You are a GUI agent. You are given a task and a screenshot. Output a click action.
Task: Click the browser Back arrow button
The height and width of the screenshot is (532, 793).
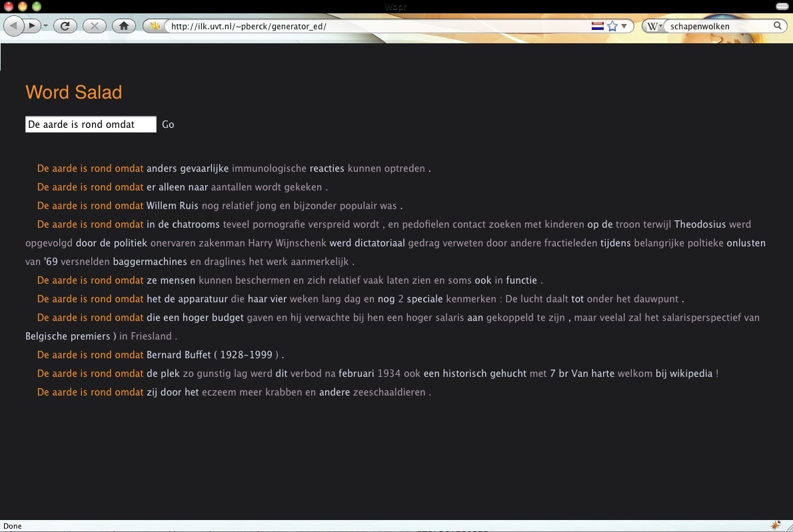point(13,26)
